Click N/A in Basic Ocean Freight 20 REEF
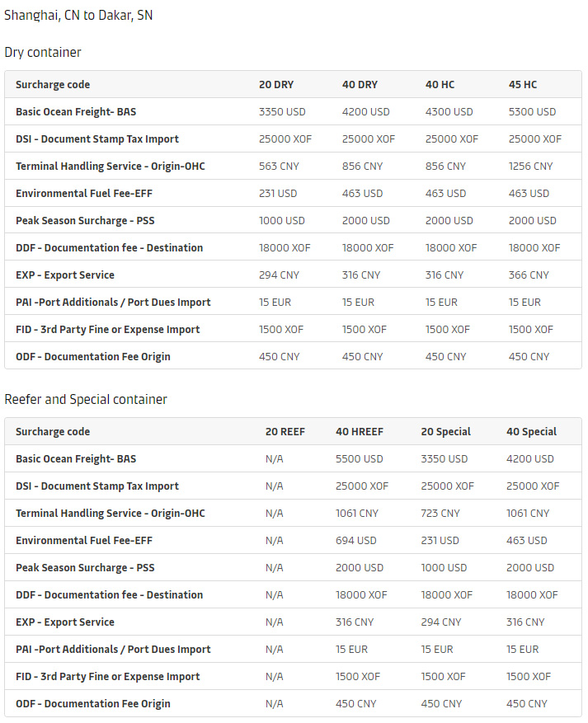The image size is (588, 723). click(274, 459)
